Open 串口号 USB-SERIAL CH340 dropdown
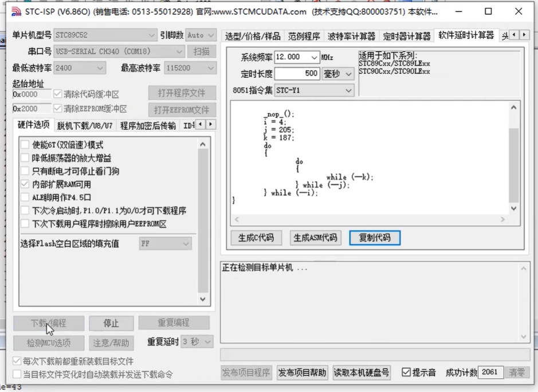This screenshot has height=392, width=538. [x=119, y=52]
